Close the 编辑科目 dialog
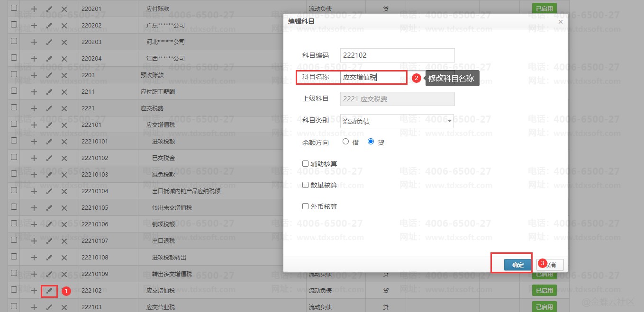Screen dimensions: 644x312 click(x=561, y=22)
